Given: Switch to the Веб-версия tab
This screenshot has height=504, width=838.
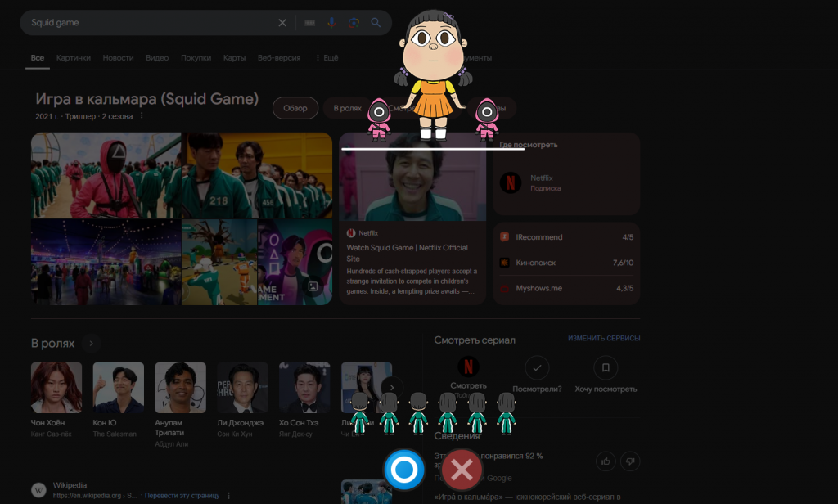Looking at the screenshot, I should [x=279, y=58].
